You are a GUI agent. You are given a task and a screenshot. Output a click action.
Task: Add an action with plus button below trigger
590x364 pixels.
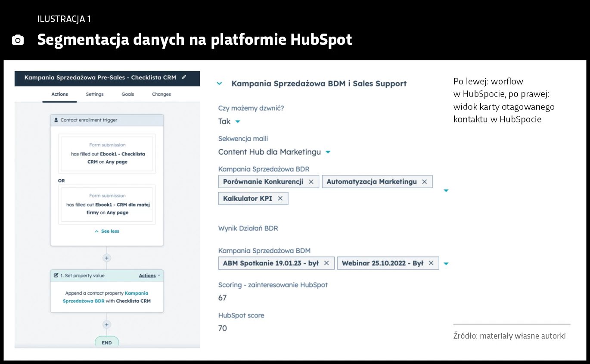(107, 258)
